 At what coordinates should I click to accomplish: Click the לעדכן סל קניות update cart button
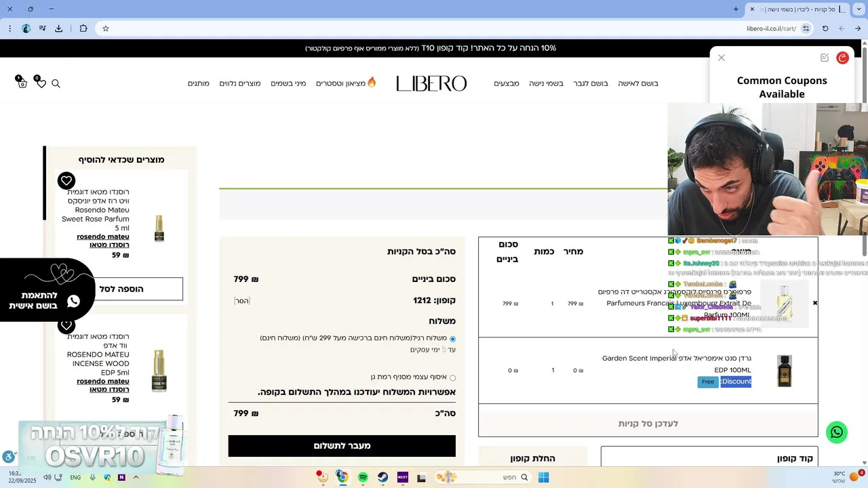point(648,424)
